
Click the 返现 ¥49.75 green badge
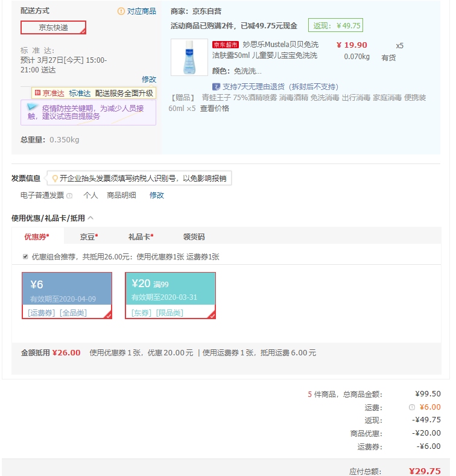(335, 25)
